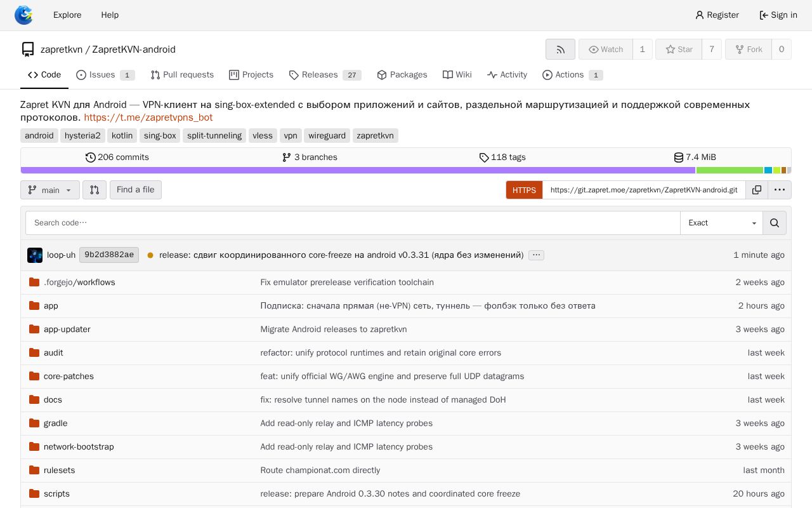The height and width of the screenshot is (508, 812).
Task: Open the Actions tab
Action: [573, 75]
